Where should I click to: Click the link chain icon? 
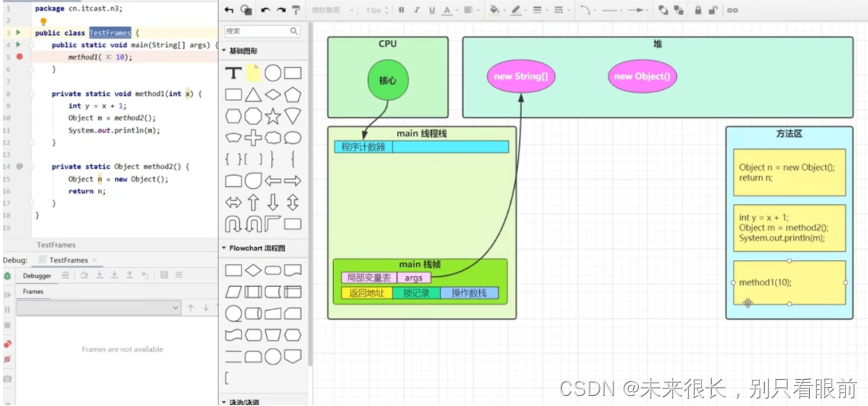point(732,10)
